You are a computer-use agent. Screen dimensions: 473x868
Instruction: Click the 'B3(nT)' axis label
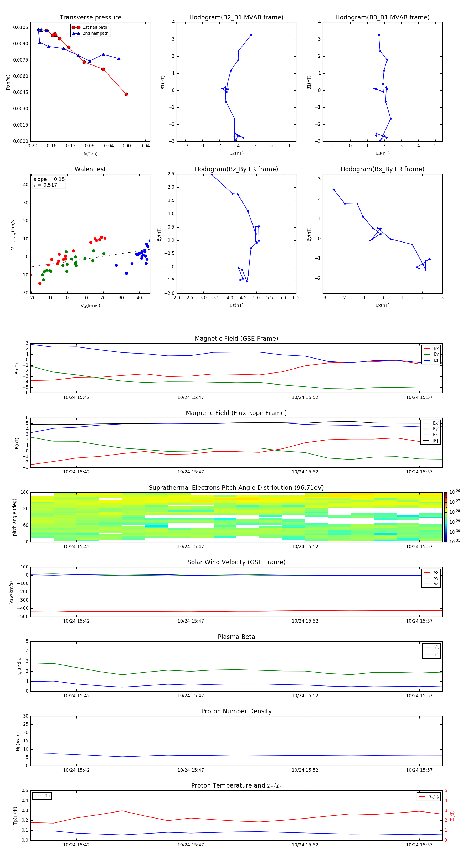[x=382, y=153]
